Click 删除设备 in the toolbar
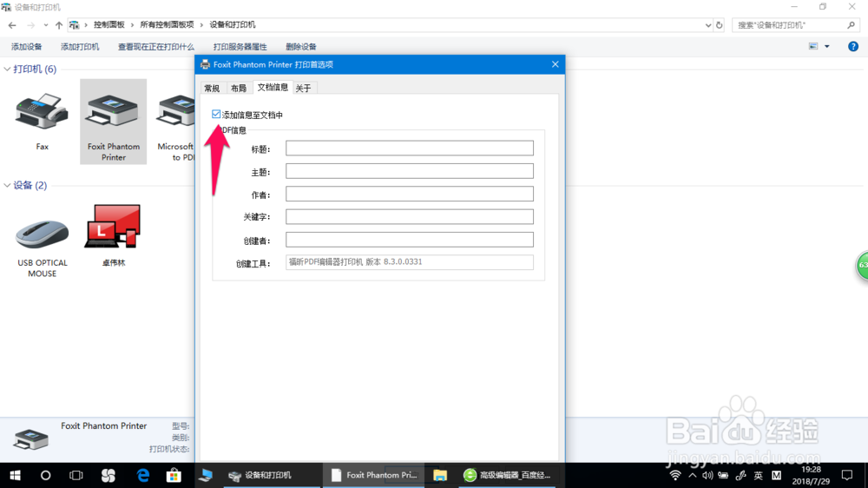Image resolution: width=868 pixels, height=488 pixels. (x=301, y=47)
